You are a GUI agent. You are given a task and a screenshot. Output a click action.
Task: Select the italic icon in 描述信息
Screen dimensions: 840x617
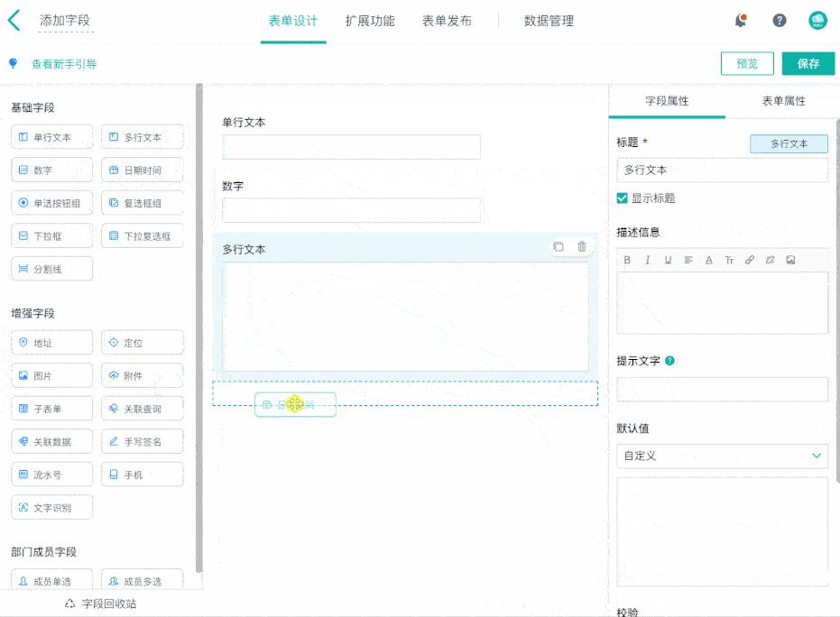(648, 260)
